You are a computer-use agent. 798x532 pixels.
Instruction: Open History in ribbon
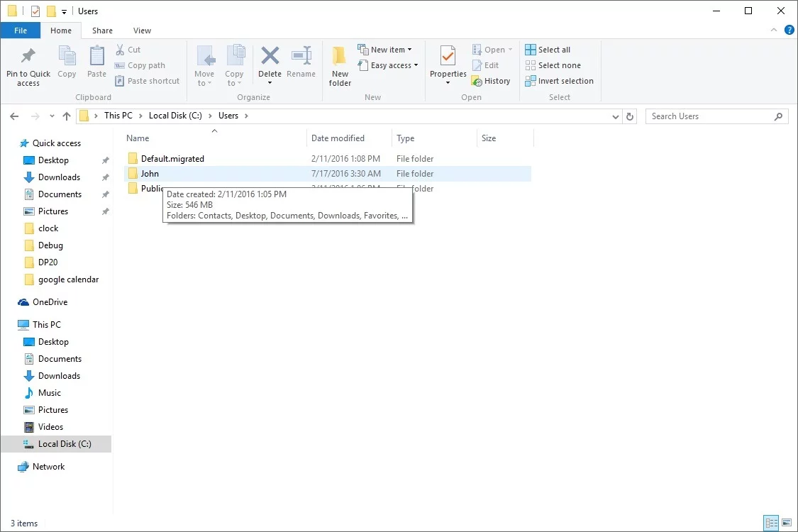pos(491,81)
